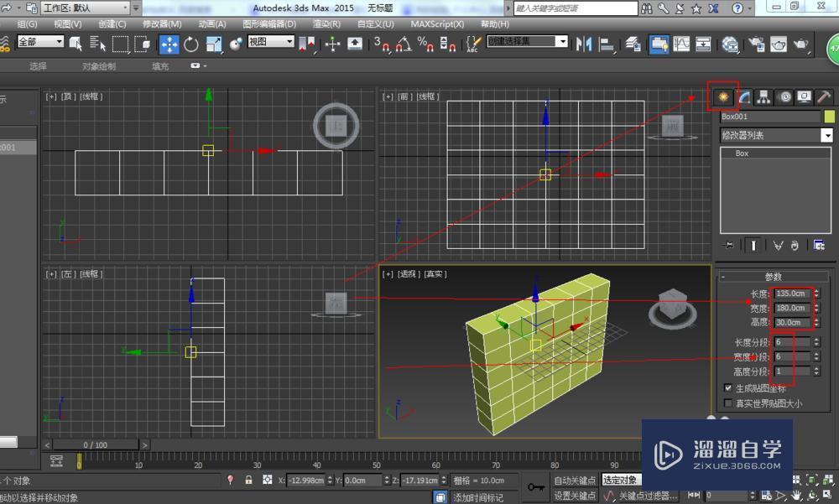Open the 创建选择集 named selection dropdown
Viewport: 839px width, 504px height.
527,41
